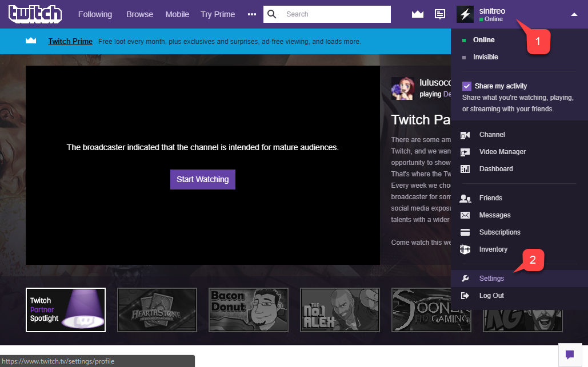Image resolution: width=588 pixels, height=367 pixels.
Task: Click the search magnifier icon
Action: click(x=272, y=14)
